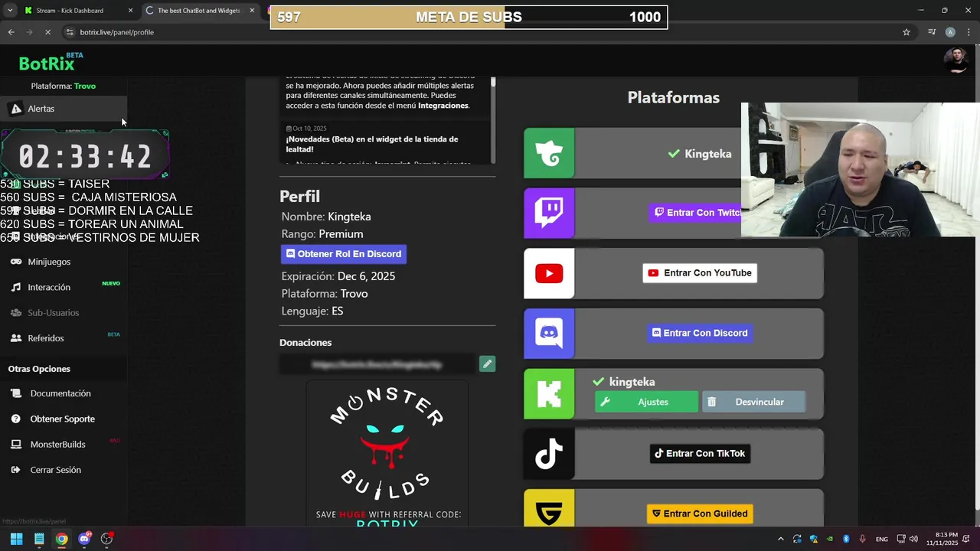Click the YouTube platform icon
This screenshot has width=980, height=551.
(x=549, y=273)
